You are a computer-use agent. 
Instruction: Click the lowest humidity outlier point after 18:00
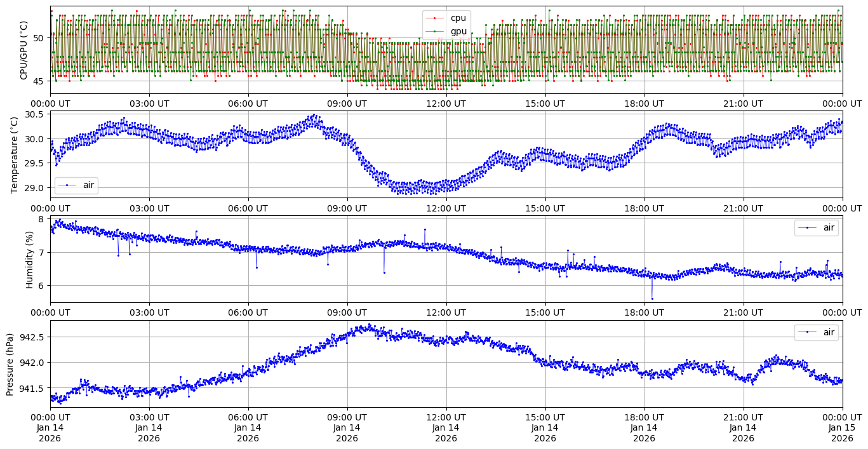pyautogui.click(x=651, y=298)
